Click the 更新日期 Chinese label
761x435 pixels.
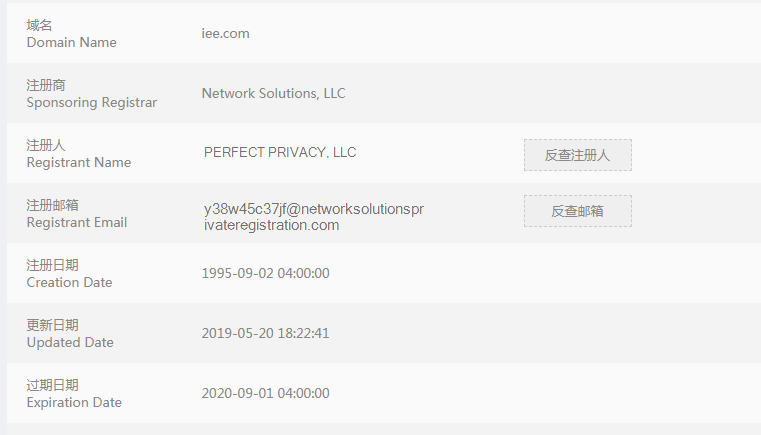tap(52, 325)
